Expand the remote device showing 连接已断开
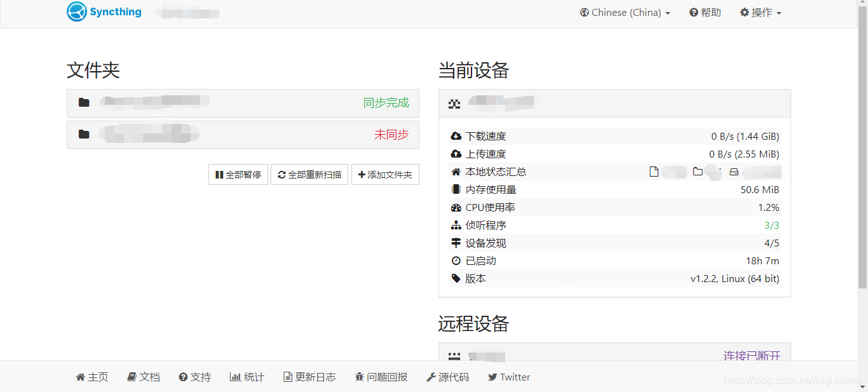Screen dimensions: 868x392 click(614, 353)
